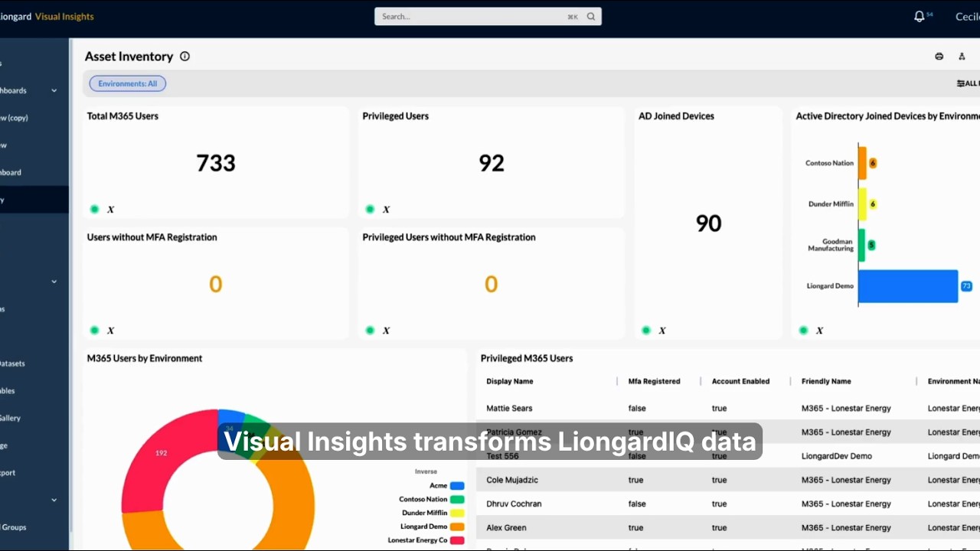Viewport: 980px width, 551px height.
Task: Open the hierarchy share icon next to print
Action: coord(962,57)
